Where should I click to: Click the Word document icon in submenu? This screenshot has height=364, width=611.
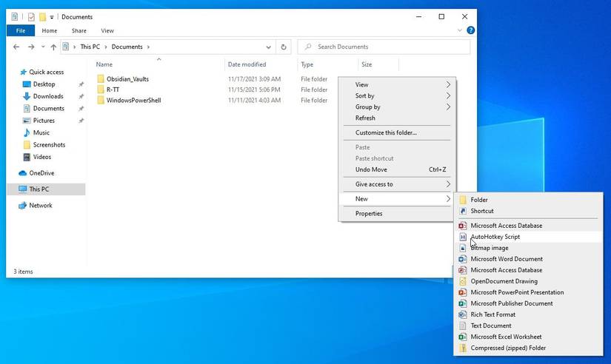[x=463, y=259]
